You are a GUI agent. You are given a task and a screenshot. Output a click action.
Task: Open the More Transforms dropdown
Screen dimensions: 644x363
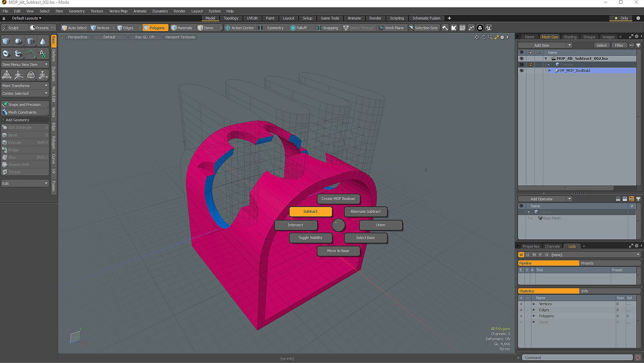(x=25, y=86)
